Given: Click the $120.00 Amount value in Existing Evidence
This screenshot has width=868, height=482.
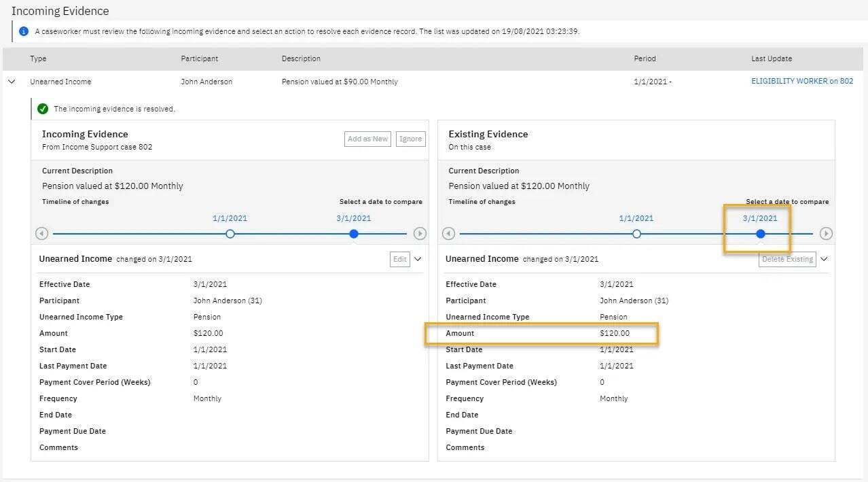Looking at the screenshot, I should coord(615,333).
